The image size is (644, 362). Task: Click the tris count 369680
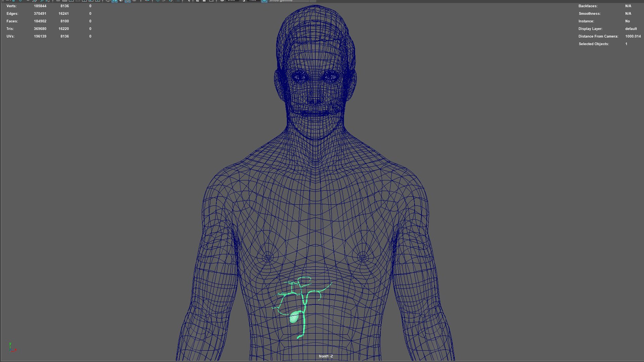[40, 29]
